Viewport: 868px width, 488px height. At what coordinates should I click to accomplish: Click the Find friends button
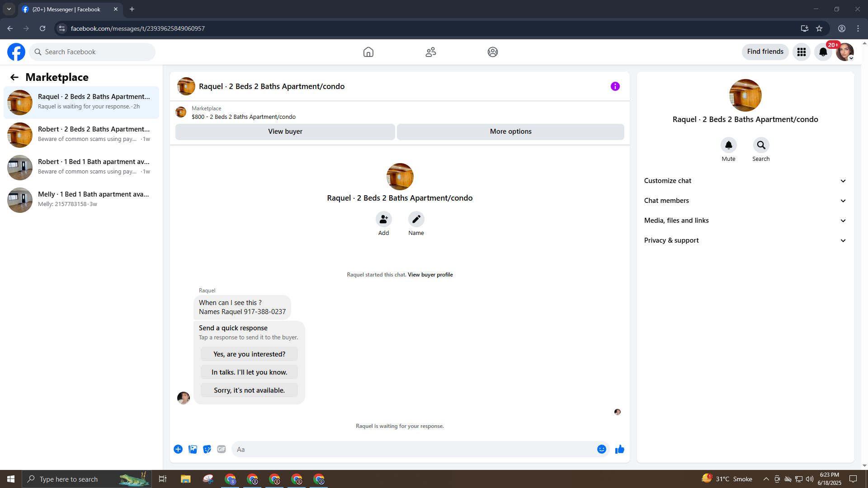(x=765, y=52)
